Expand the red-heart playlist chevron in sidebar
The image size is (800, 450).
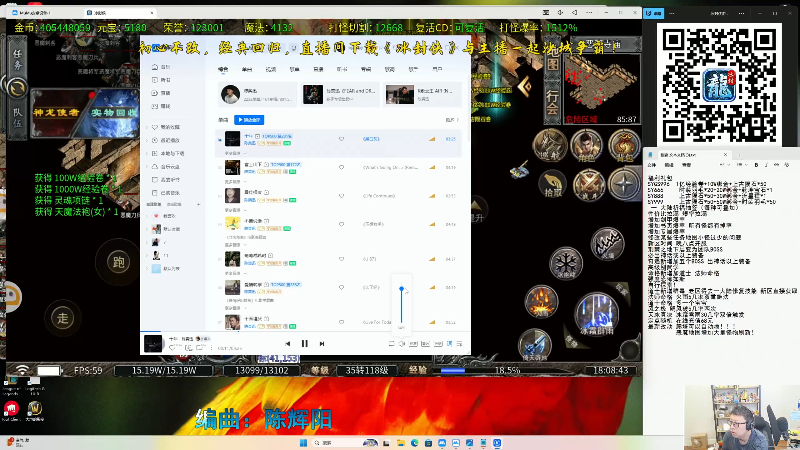point(147,216)
